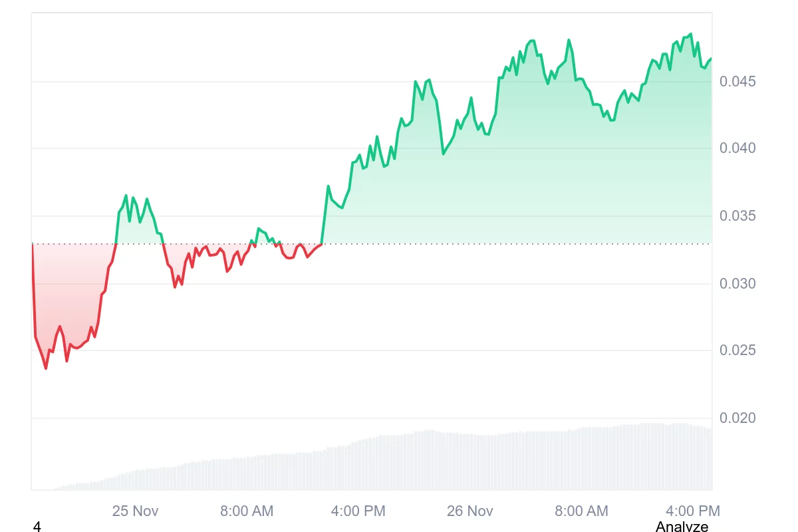The image size is (798, 532).
Task: Click the 0.025 price axis label
Action: click(737, 350)
